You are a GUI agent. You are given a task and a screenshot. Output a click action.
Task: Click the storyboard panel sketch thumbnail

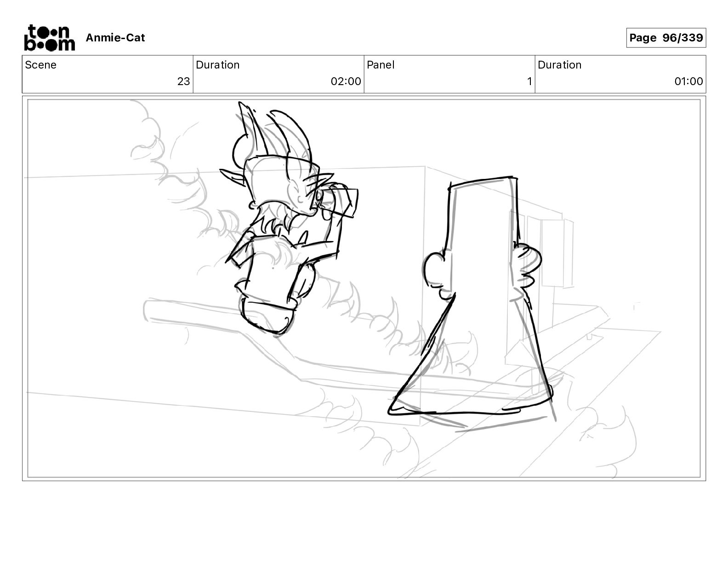364,288
